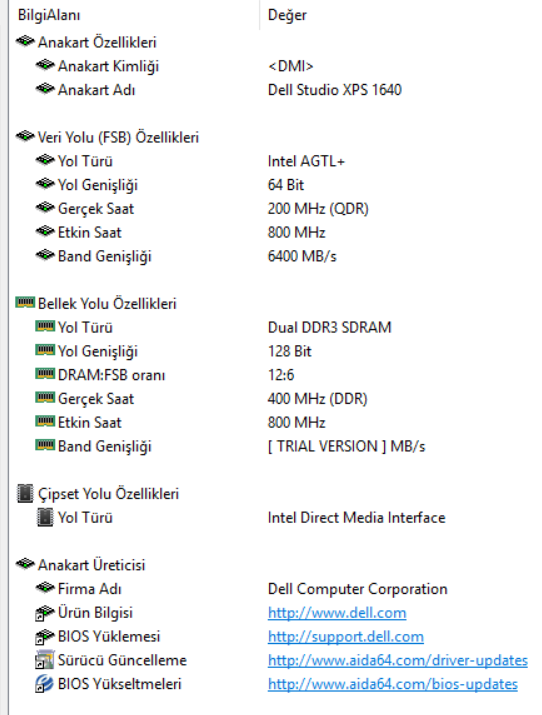Click the Bellek Yolu Özellikleri memory icon
This screenshot has height=715, width=542.
[25, 302]
